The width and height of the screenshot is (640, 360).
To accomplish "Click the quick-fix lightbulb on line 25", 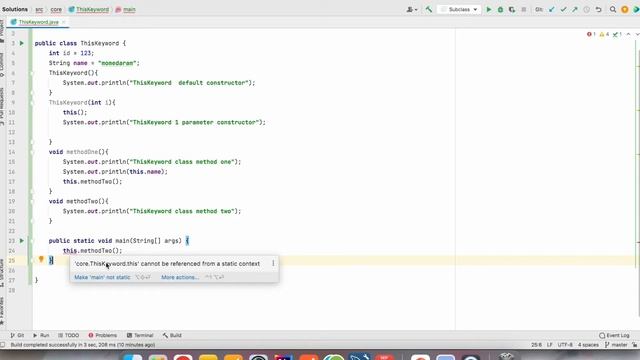I will pos(41,259).
